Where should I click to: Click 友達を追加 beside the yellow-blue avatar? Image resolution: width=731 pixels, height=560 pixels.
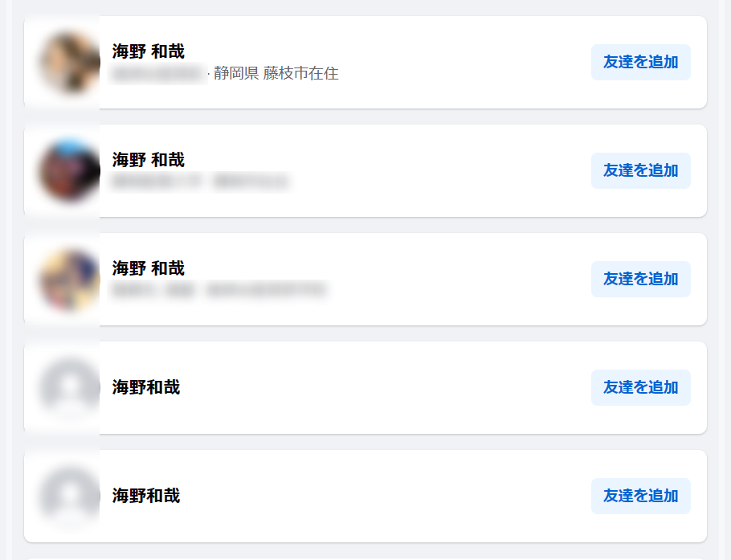(x=640, y=279)
